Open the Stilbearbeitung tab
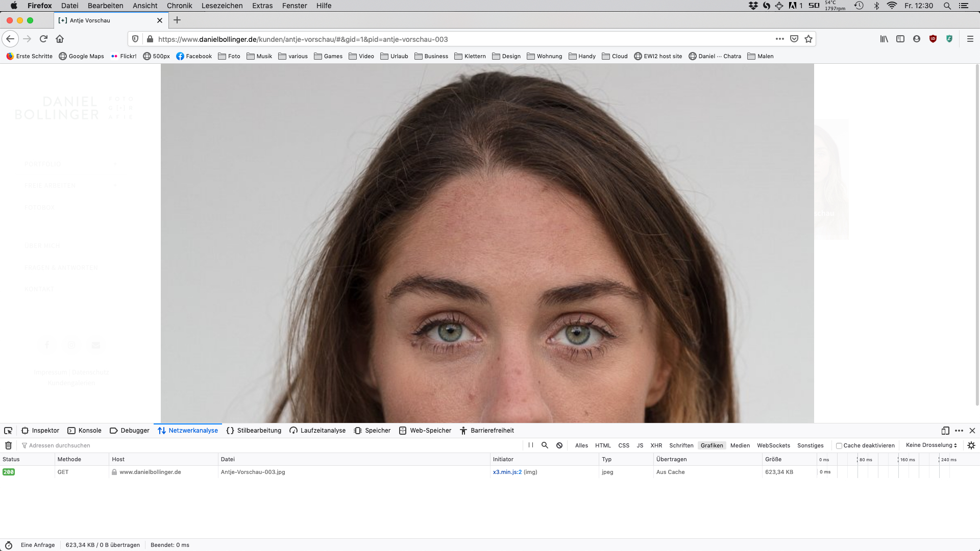Screen dimensions: 980x551 pos(254,431)
